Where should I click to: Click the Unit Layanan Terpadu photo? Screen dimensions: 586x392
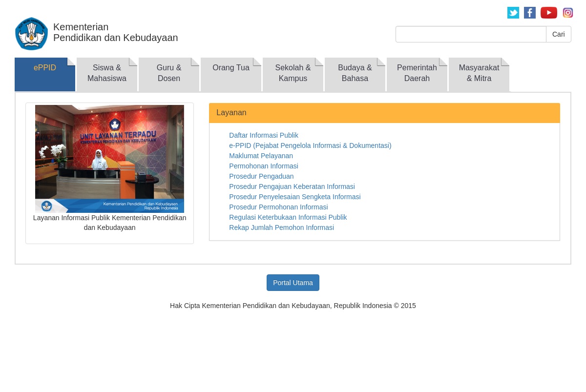[x=109, y=159]
